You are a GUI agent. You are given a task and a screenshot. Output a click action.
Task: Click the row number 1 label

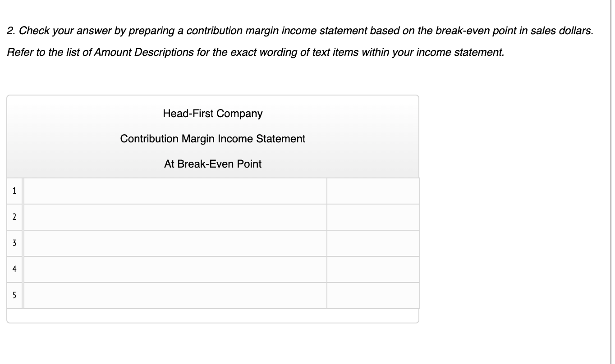[x=14, y=191]
